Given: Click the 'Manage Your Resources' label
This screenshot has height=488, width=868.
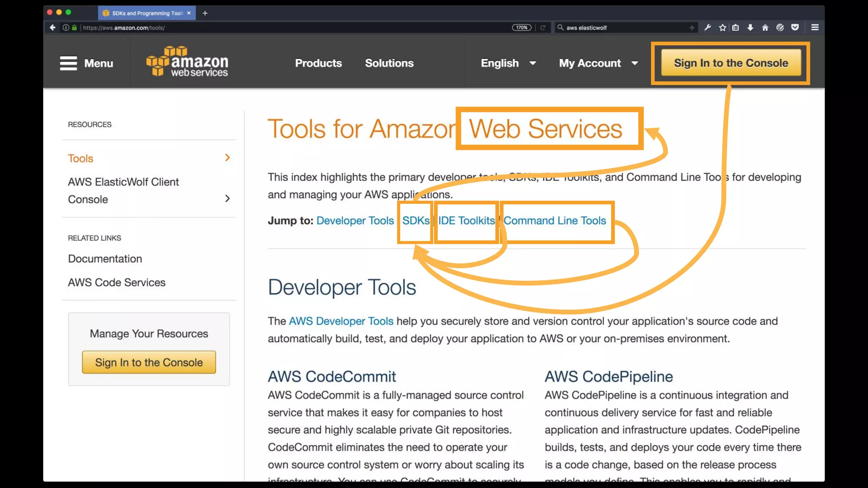Looking at the screenshot, I should [x=149, y=333].
